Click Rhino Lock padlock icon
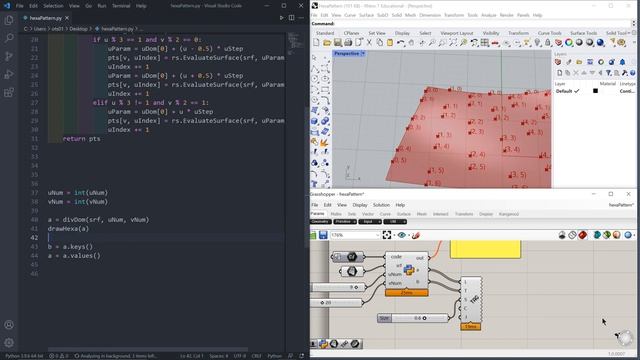Viewport: 640px width, 360px height. click(548, 42)
